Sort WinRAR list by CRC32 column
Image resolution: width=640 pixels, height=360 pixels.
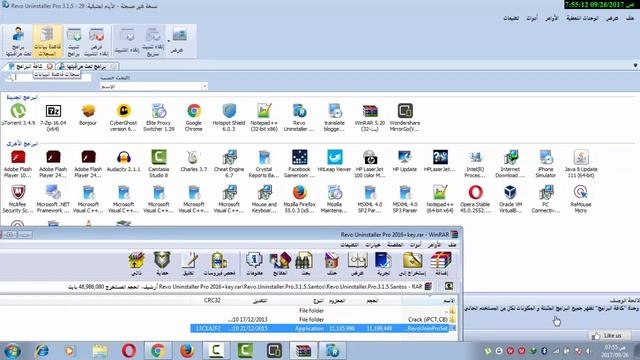pos(212,301)
